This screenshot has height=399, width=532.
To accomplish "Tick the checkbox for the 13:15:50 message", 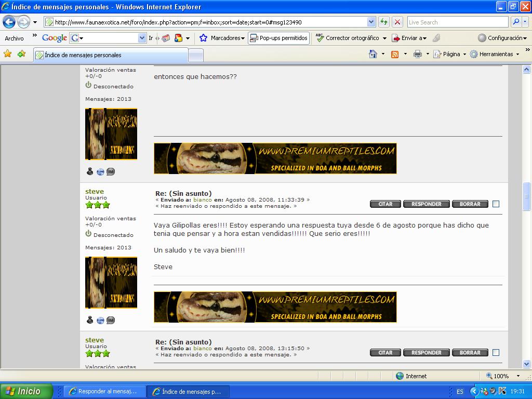I will [496, 353].
